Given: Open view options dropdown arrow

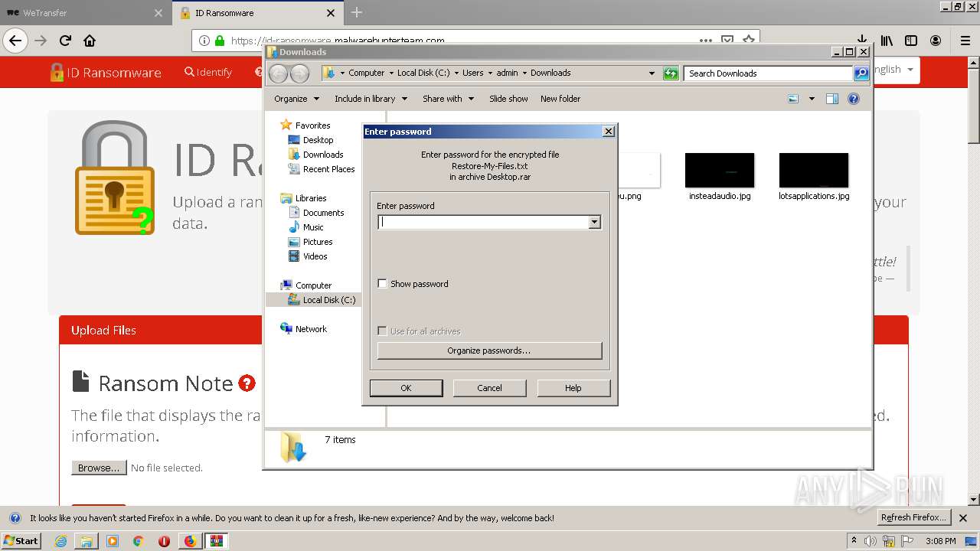Looking at the screenshot, I should [812, 99].
